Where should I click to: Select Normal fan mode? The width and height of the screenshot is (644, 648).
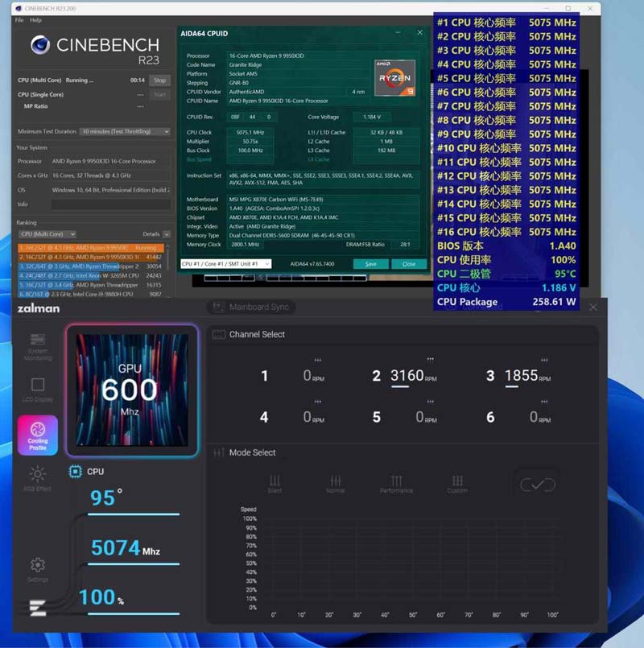[x=335, y=484]
